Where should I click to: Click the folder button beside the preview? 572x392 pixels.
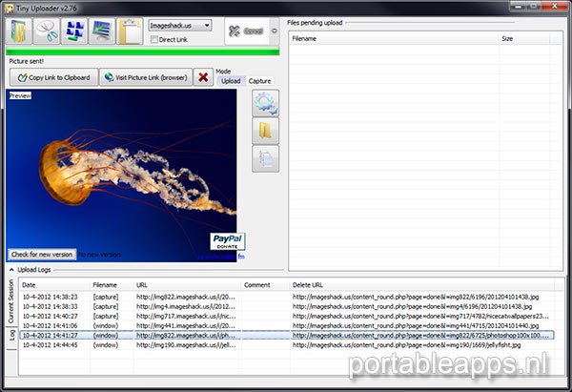click(266, 131)
